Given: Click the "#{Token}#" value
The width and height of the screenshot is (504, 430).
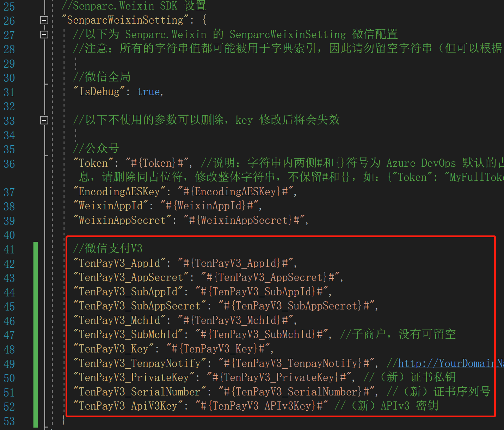Looking at the screenshot, I should (158, 163).
